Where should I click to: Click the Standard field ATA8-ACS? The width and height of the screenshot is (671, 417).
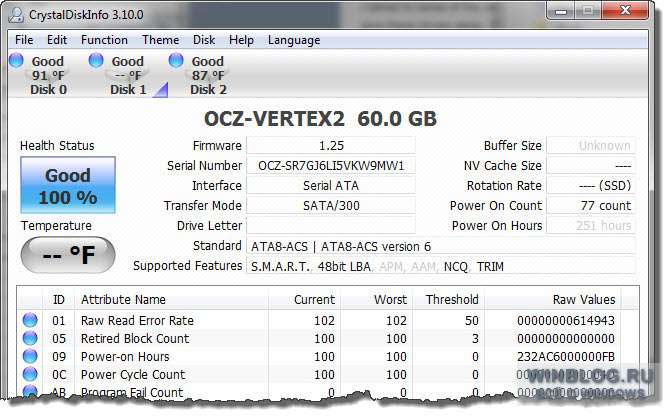[441, 247]
